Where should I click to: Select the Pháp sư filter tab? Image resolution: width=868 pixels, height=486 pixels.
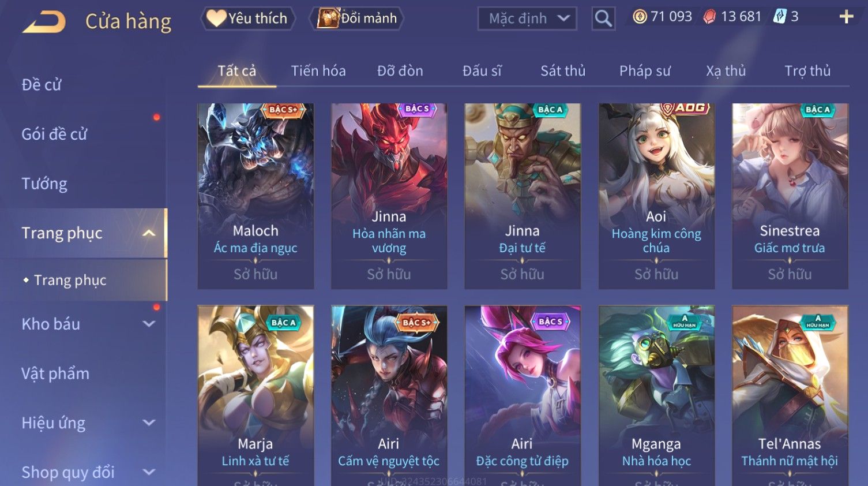click(x=645, y=70)
